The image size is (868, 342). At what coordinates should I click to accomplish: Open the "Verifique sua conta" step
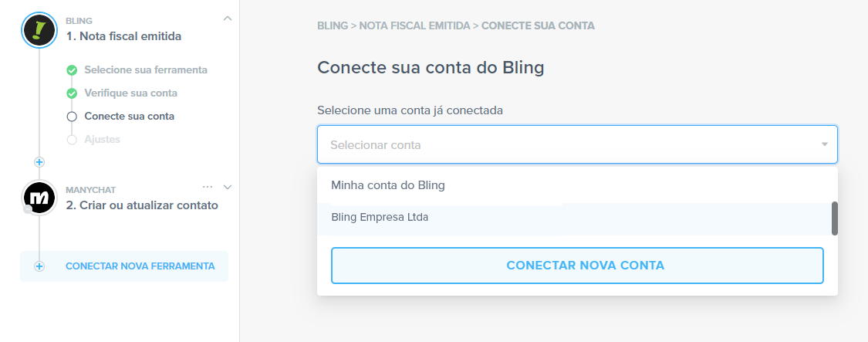[x=130, y=93]
